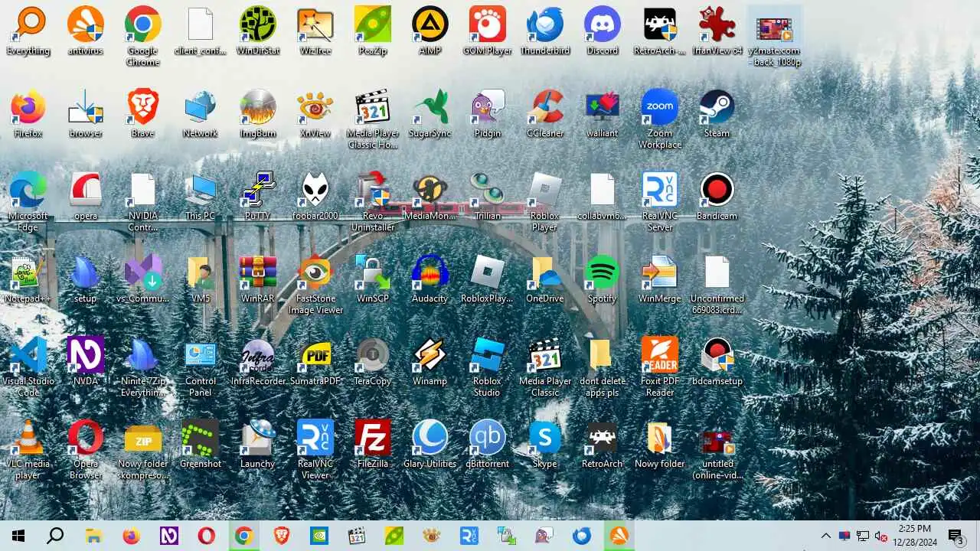Select the Roblox Studio desktop icon
This screenshot has height=551, width=980.
[488, 367]
